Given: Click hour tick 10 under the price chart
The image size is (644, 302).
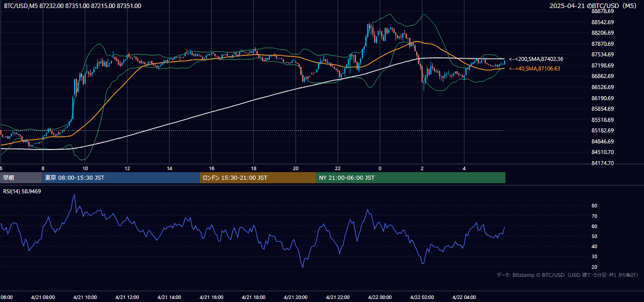Looking at the screenshot, I should [x=85, y=168].
